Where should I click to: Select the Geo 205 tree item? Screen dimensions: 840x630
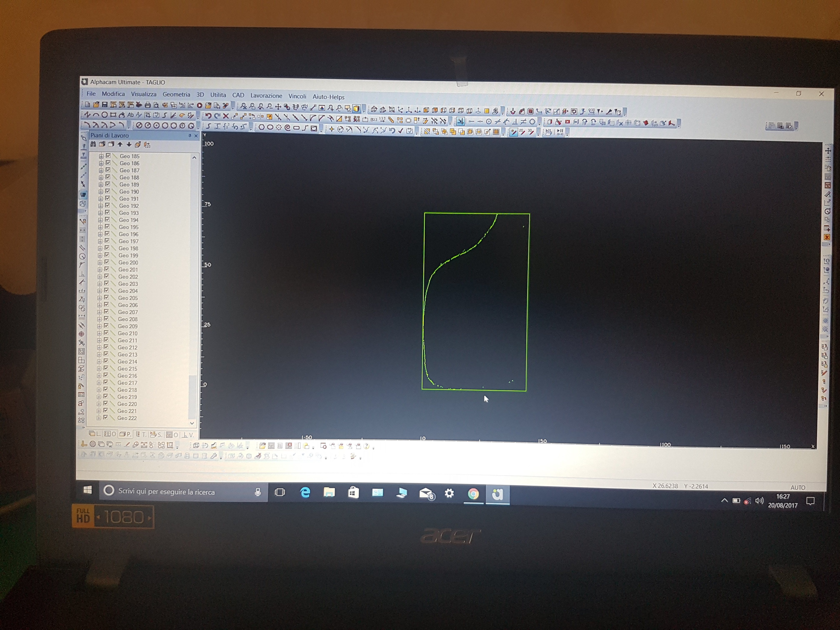(127, 298)
